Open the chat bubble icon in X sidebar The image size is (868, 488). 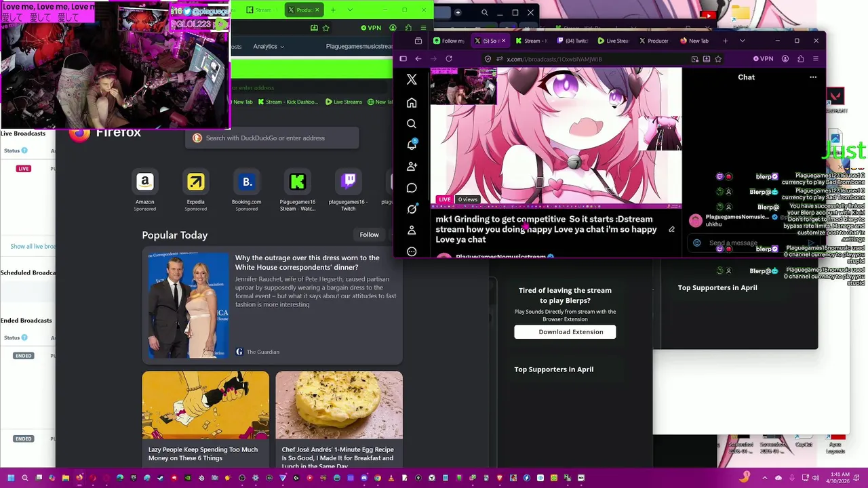412,188
